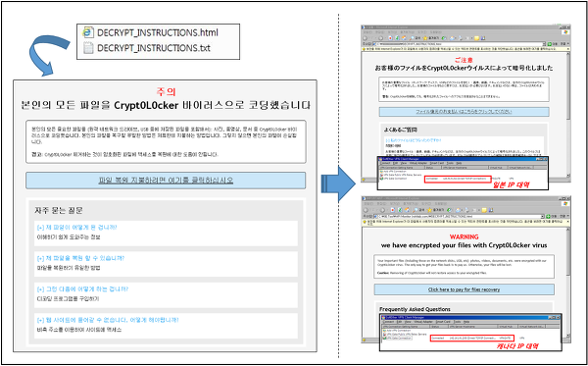The width and height of the screenshot is (588, 366).
Task: Click Print icon in Japanese-page browser toolbar
Action: coord(461,38)
